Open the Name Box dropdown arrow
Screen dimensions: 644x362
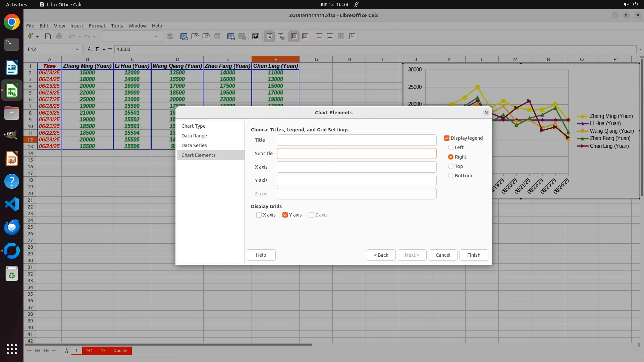coord(77,49)
